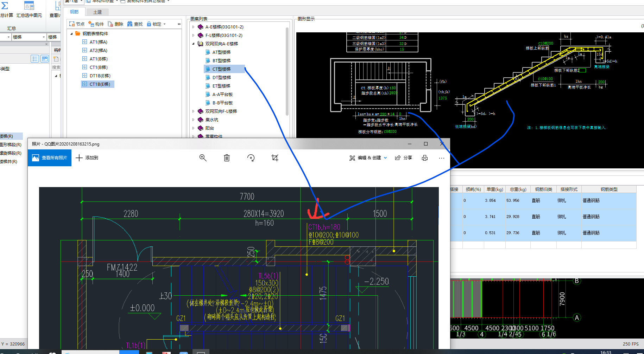The height and width of the screenshot is (354, 644).
Task: Close the left side panel with small X
Action: click(x=46, y=44)
